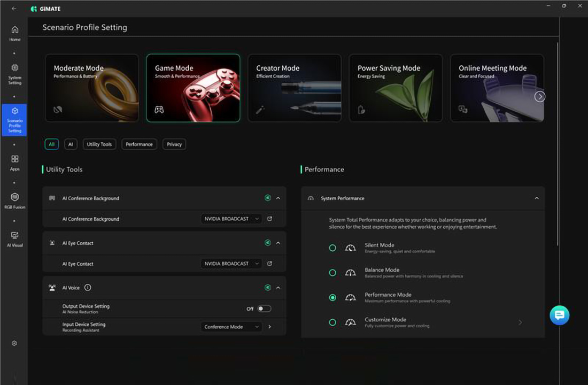
Task: Click the next arrow on profile carousel
Action: coord(540,97)
